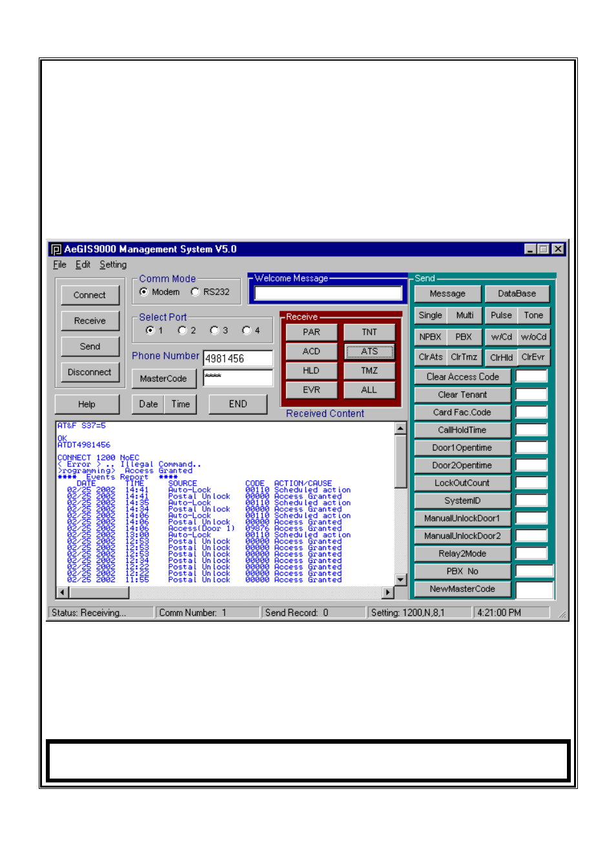Screen dimensions: 616x847
Task: Click the Multi button
Action: (464, 316)
